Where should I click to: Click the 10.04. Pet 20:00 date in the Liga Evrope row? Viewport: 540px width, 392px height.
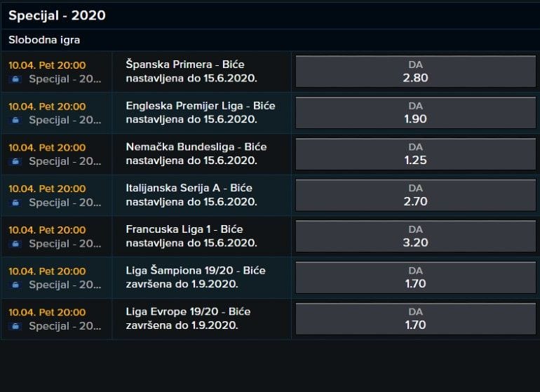(47, 312)
